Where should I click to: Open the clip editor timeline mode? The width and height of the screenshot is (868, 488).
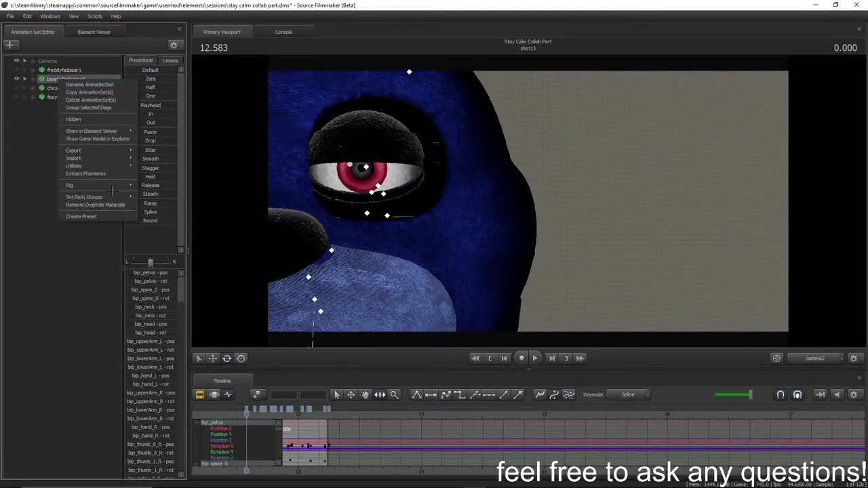coord(200,394)
